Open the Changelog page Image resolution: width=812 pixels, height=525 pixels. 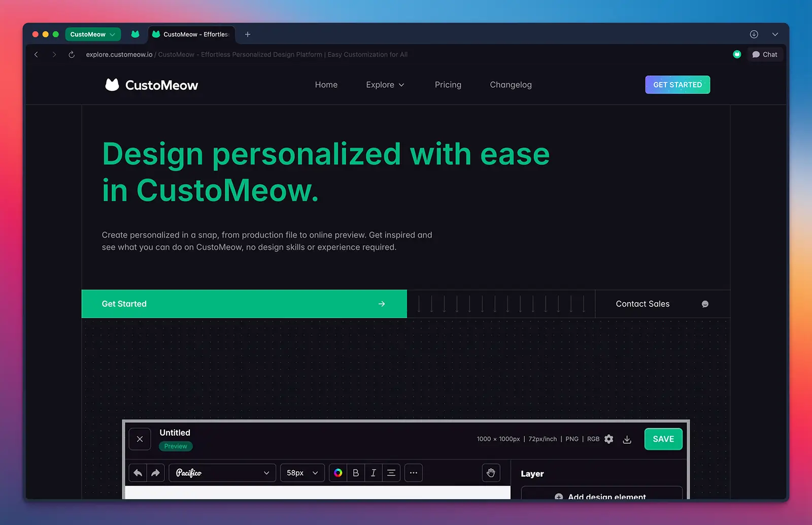[511, 85]
